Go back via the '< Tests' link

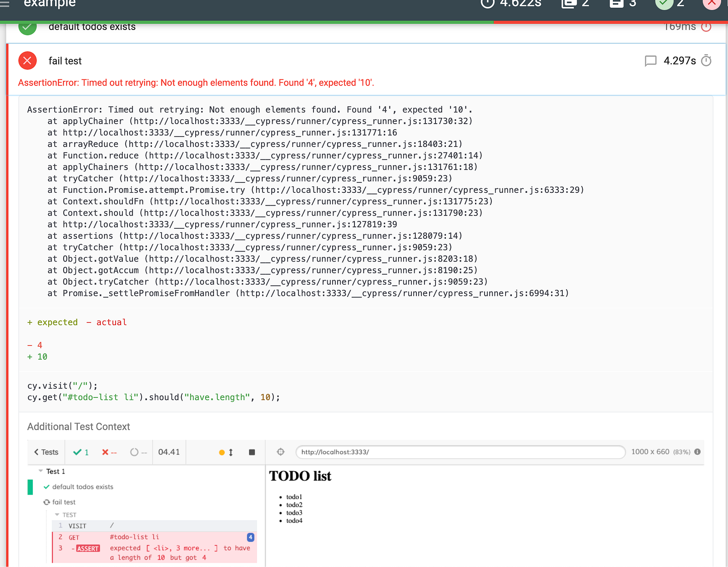pyautogui.click(x=46, y=452)
